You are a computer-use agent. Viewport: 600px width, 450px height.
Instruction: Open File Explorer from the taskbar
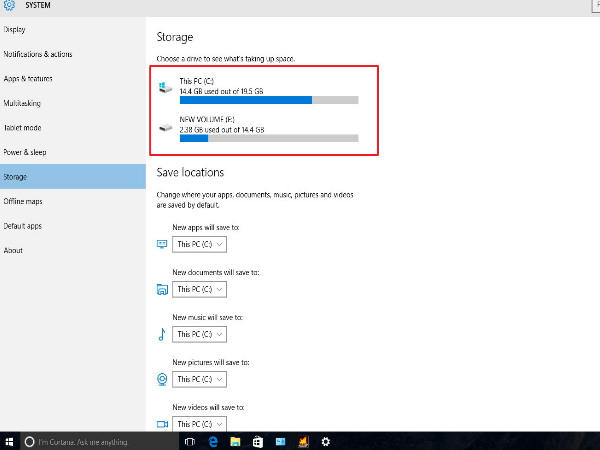point(235,442)
